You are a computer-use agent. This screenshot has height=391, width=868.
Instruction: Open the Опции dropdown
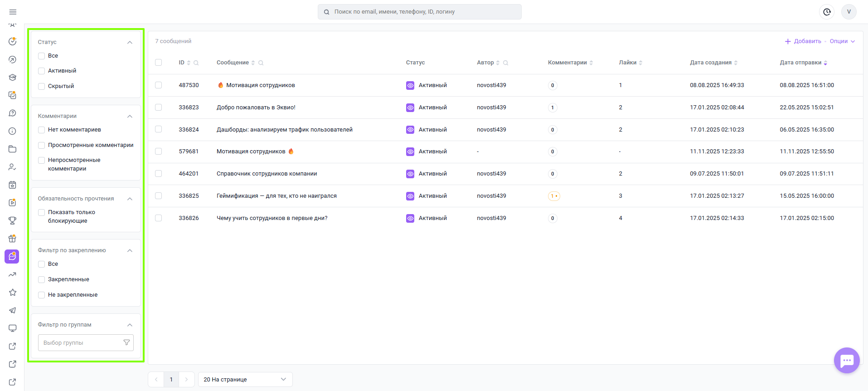coord(842,41)
